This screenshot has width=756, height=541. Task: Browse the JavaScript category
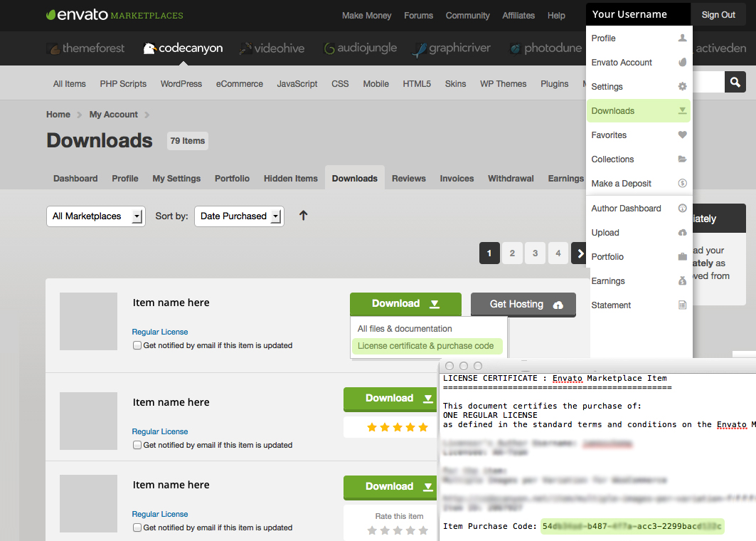coord(297,83)
